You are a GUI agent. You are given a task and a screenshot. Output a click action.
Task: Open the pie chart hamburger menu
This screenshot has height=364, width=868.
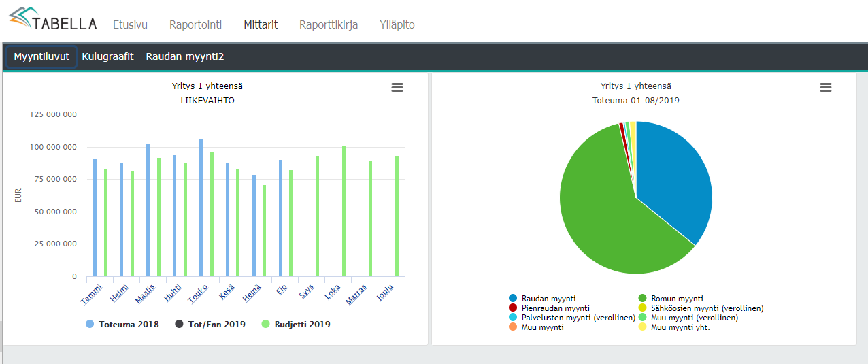coord(826,88)
